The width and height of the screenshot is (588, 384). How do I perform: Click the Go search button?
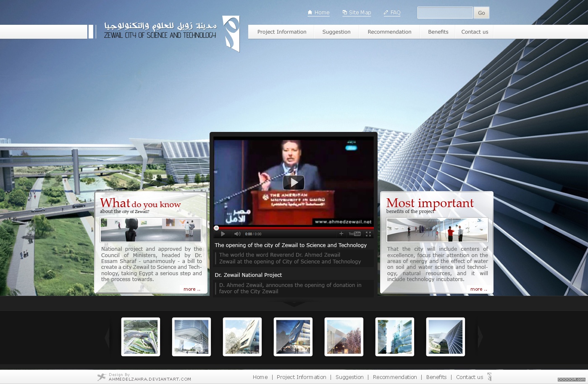point(481,13)
